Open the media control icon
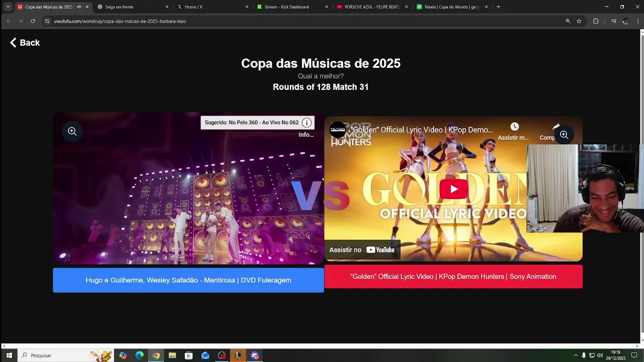Image resolution: width=644 pixels, height=362 pixels. 613,21
